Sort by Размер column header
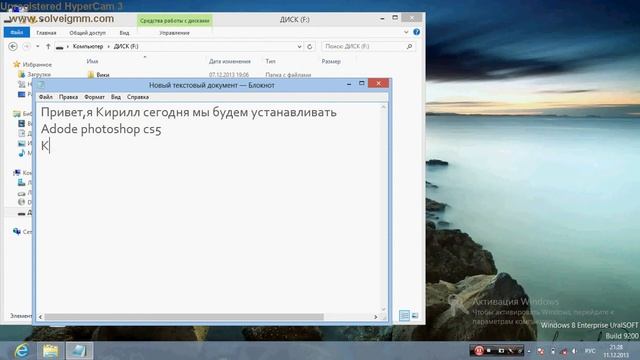The height and width of the screenshot is (360, 640). 331,62
